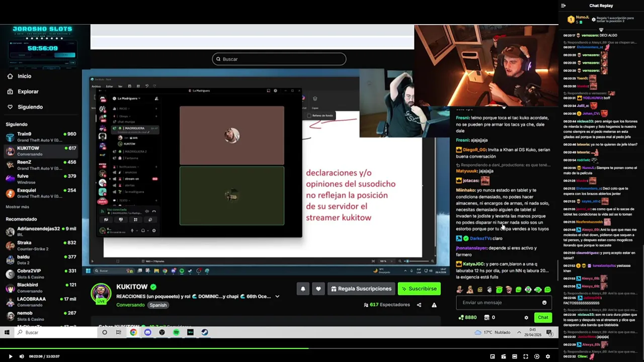Enter fullscreen in the replay player

coord(526,356)
